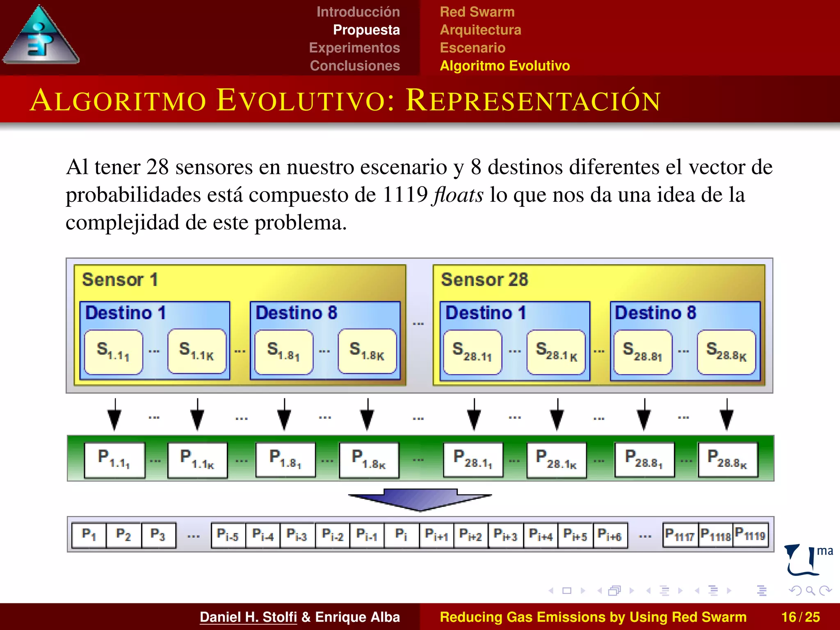Open the Red Swarm subsection
The height and width of the screenshot is (630, 840).
pos(477,12)
